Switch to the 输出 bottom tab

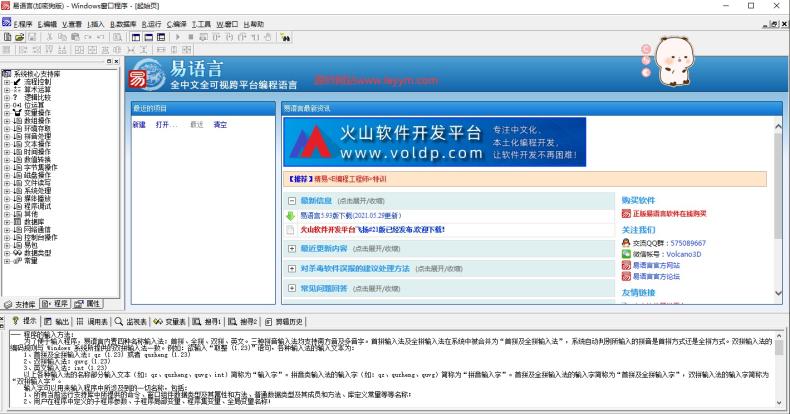56,321
